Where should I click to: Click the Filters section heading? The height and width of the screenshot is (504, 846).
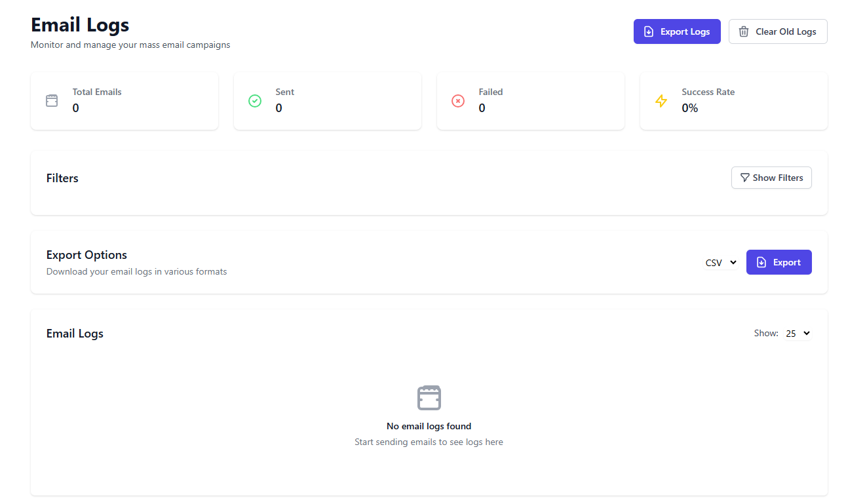point(62,178)
